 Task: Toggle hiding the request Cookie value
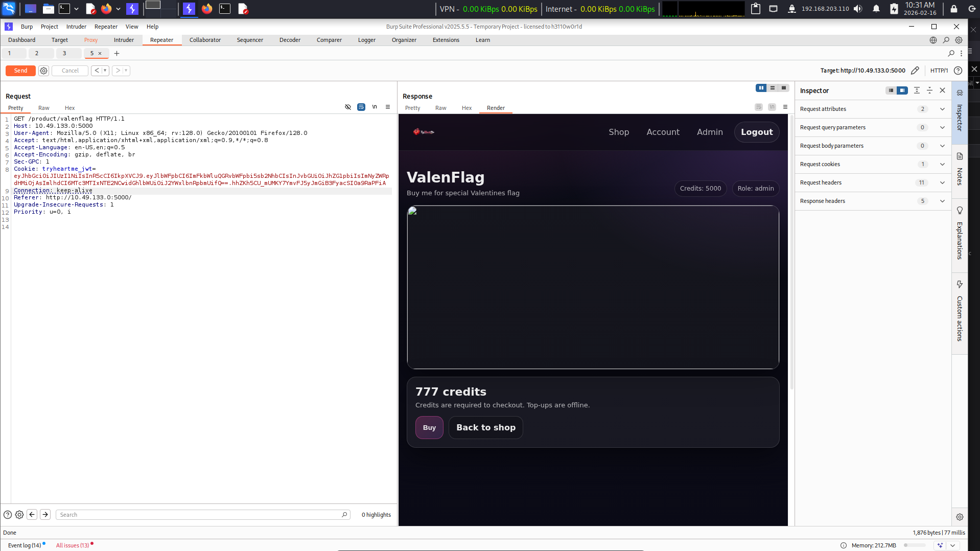click(348, 107)
